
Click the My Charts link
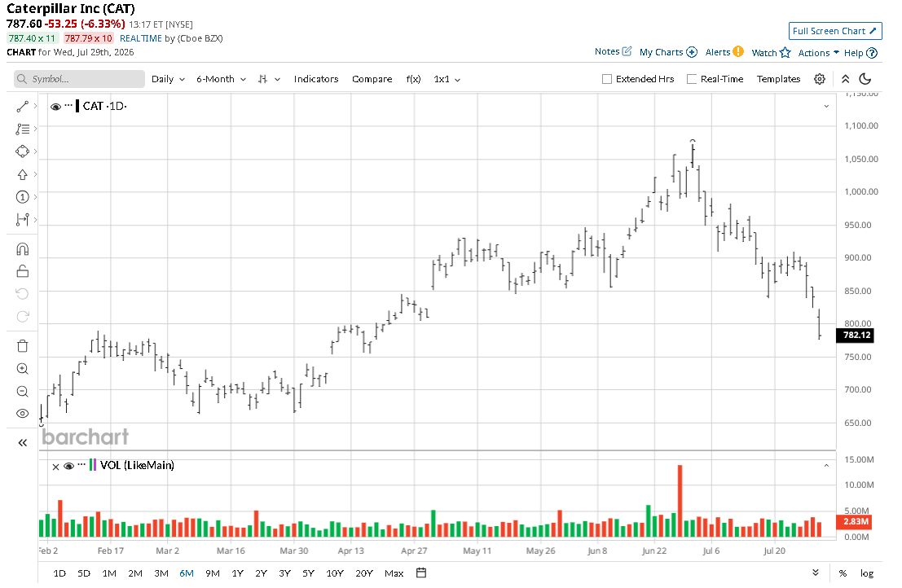(x=661, y=52)
